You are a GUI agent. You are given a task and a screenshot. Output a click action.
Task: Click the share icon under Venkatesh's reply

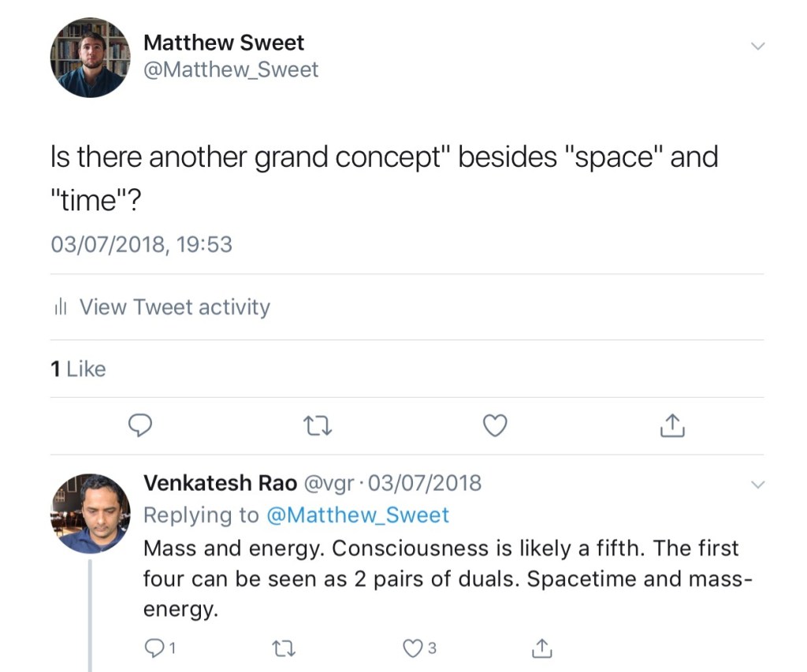click(x=541, y=648)
